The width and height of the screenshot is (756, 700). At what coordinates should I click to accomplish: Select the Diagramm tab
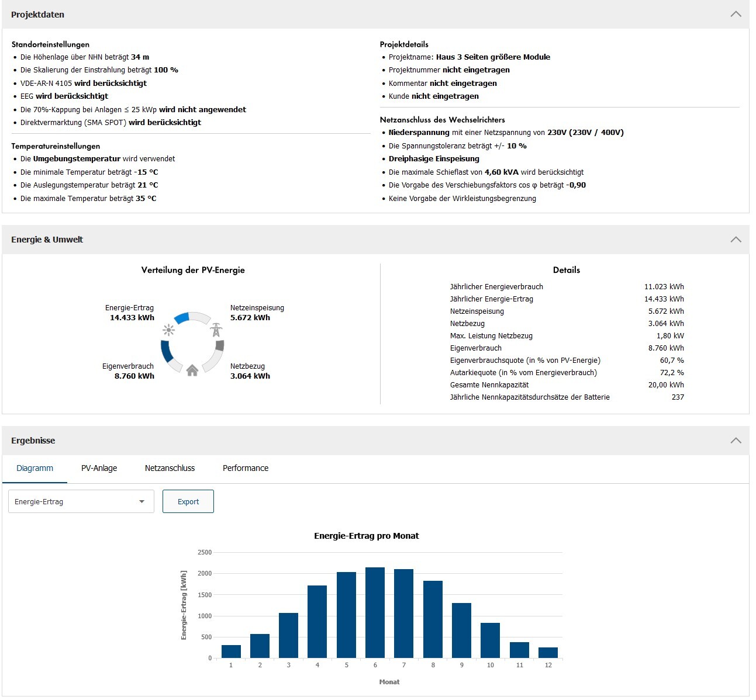click(x=34, y=468)
